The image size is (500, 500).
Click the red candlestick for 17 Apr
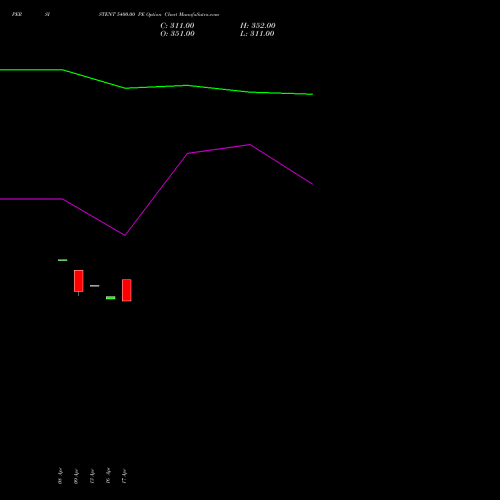pos(127,290)
